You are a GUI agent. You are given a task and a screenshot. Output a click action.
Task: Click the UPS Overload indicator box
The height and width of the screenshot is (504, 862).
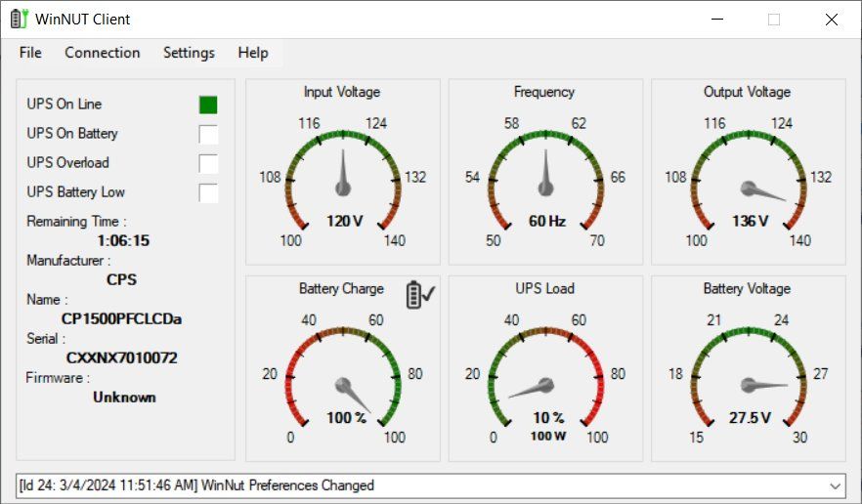tap(208, 163)
